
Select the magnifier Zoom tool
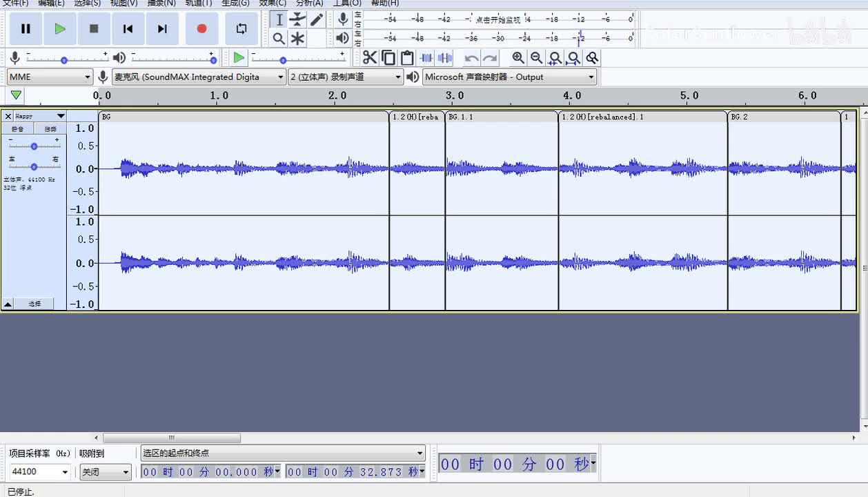[x=279, y=39]
